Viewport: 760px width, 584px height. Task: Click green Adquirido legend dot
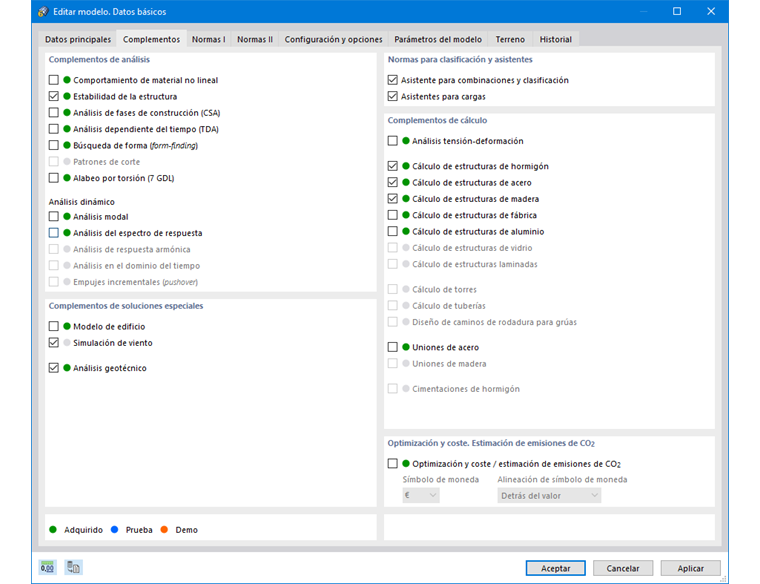tap(53, 530)
